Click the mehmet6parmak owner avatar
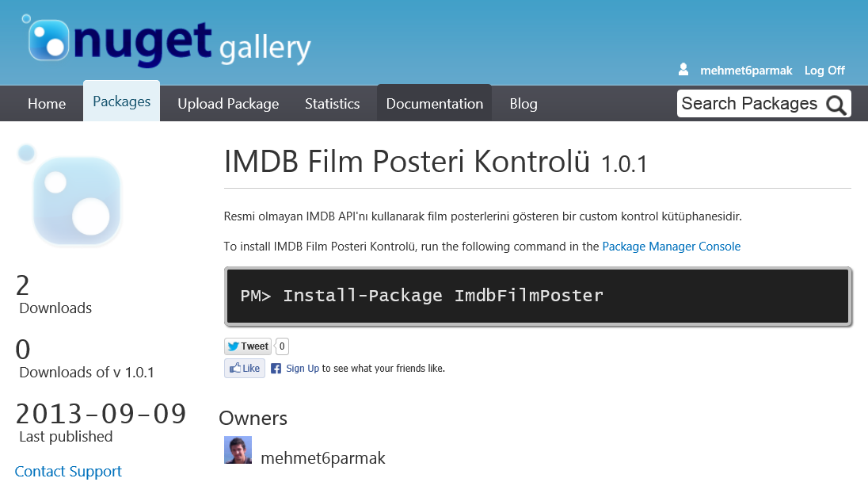The image size is (868, 482). coord(238,449)
